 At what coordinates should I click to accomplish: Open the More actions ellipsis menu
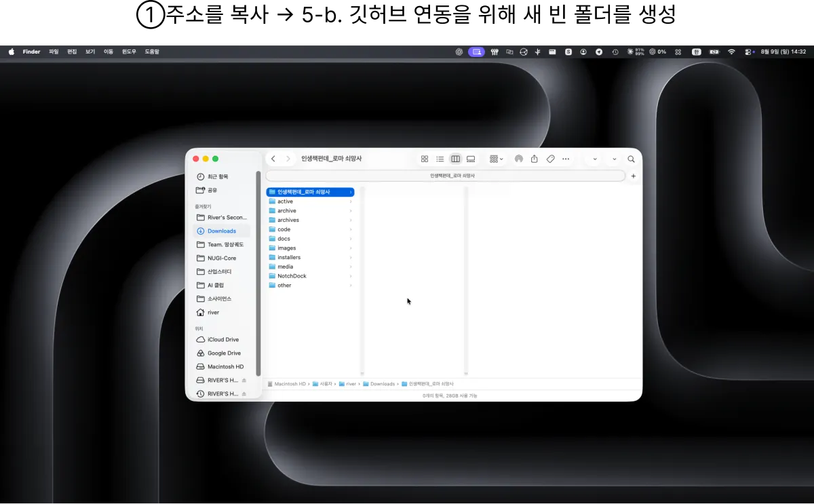(566, 159)
